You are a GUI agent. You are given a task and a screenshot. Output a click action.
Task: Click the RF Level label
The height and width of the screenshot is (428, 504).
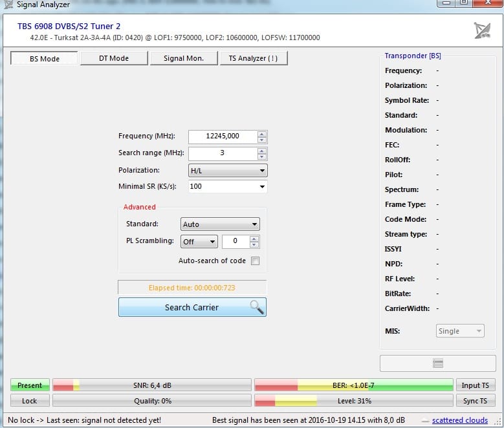[x=400, y=279]
